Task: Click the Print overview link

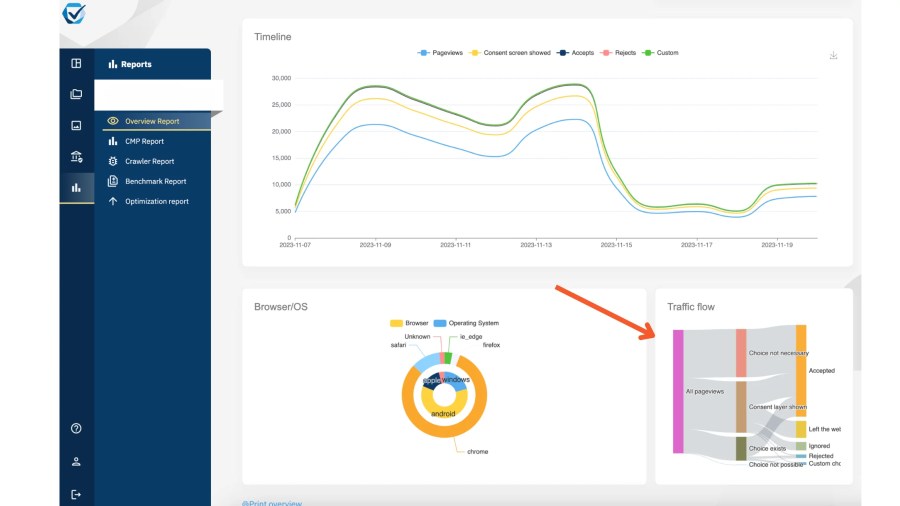Action: click(x=272, y=503)
